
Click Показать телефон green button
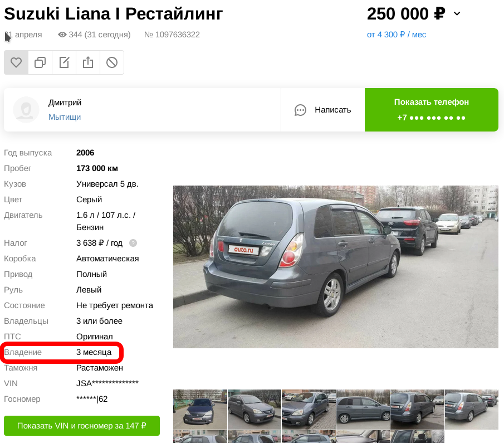(432, 110)
